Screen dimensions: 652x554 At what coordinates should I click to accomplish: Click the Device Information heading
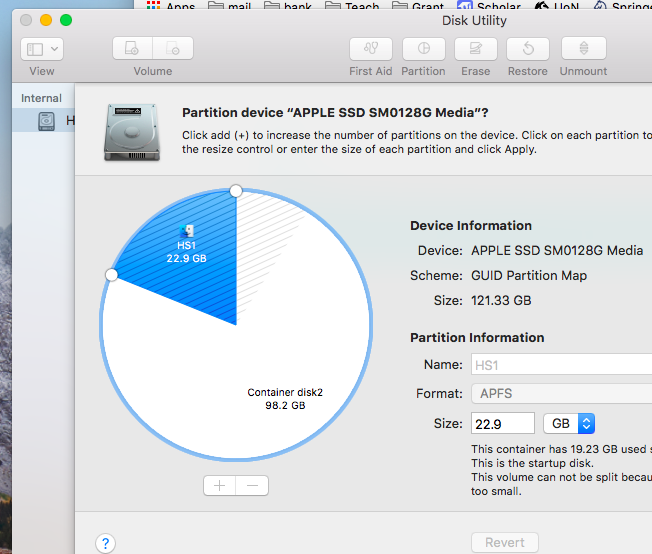[471, 225]
